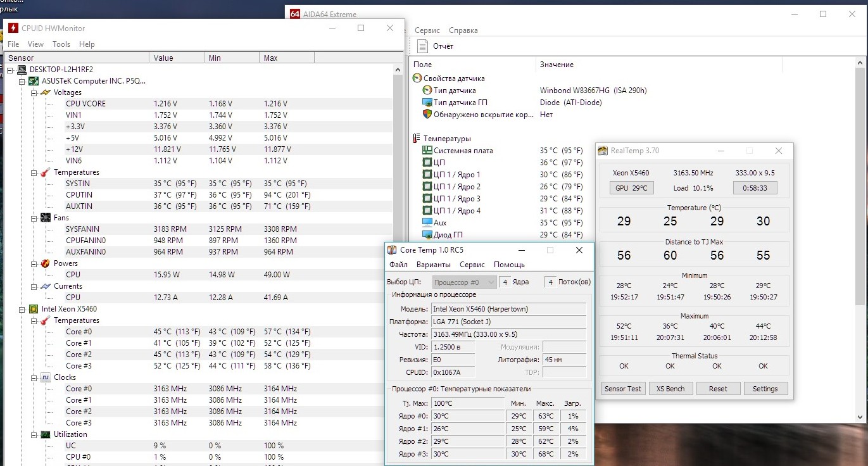
Task: Click the Отчёт report page icon in AIDA64
Action: (422, 46)
